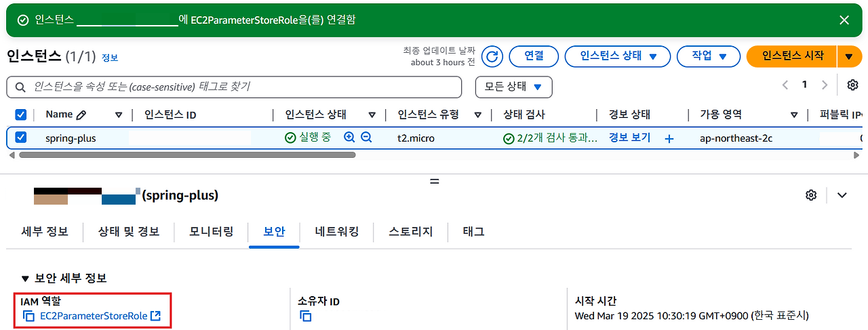Toggle the select-all header checkbox
The width and height of the screenshot is (868, 330).
[x=20, y=115]
